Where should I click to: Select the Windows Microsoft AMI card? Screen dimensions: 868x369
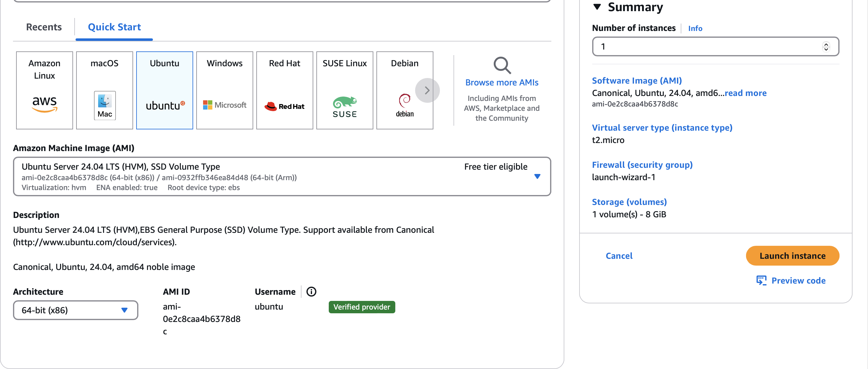(x=224, y=90)
